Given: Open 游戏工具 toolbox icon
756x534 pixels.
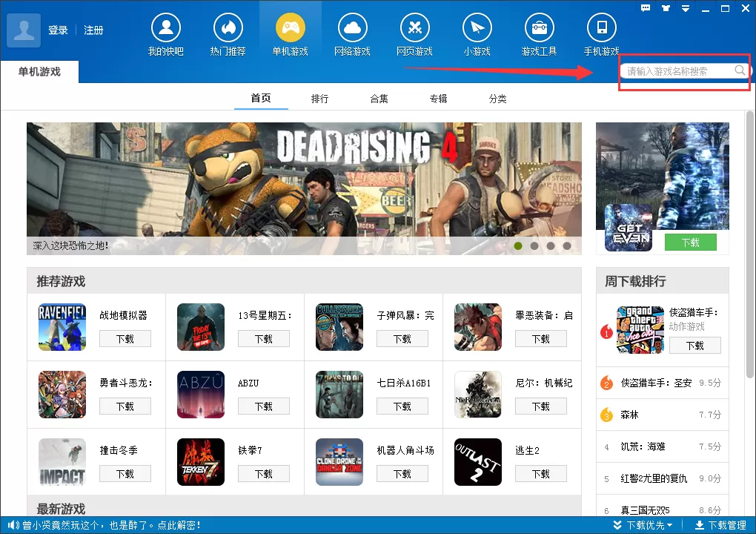Looking at the screenshot, I should point(539,27).
